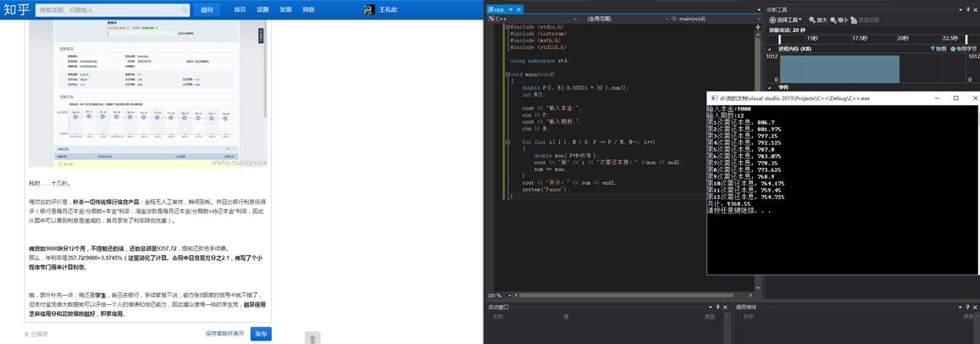Click the 名称 column header in 自动窗口

point(497,317)
